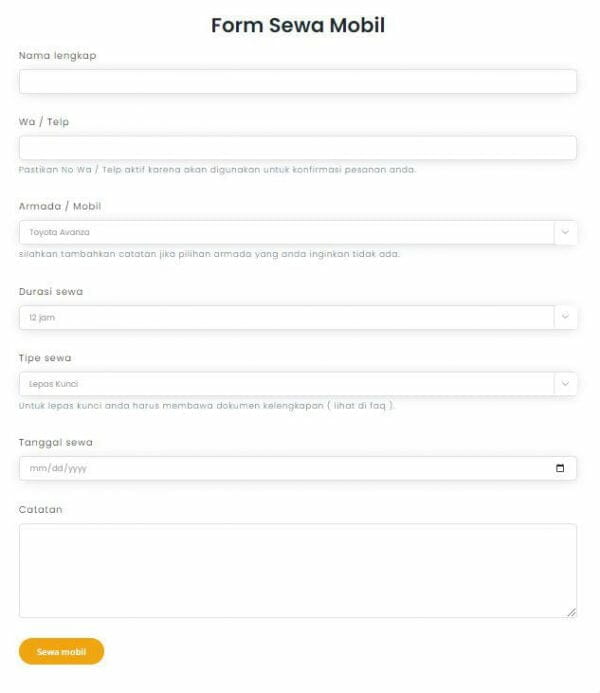Click the chevron arrow beside Toyota Avanza
This screenshot has width=600, height=693.
point(565,232)
